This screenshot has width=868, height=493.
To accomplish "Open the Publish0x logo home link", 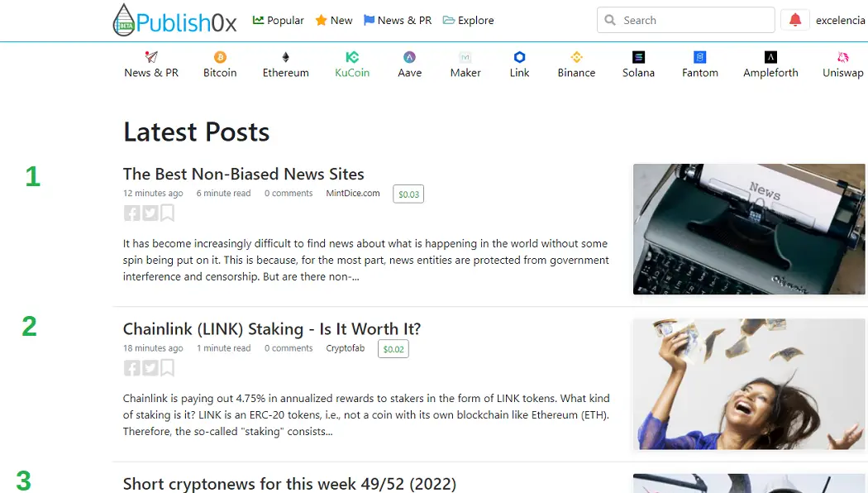I will click(174, 21).
